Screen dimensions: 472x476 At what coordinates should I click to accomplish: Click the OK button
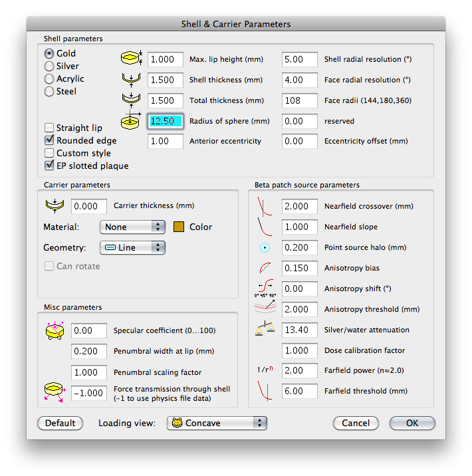click(412, 423)
